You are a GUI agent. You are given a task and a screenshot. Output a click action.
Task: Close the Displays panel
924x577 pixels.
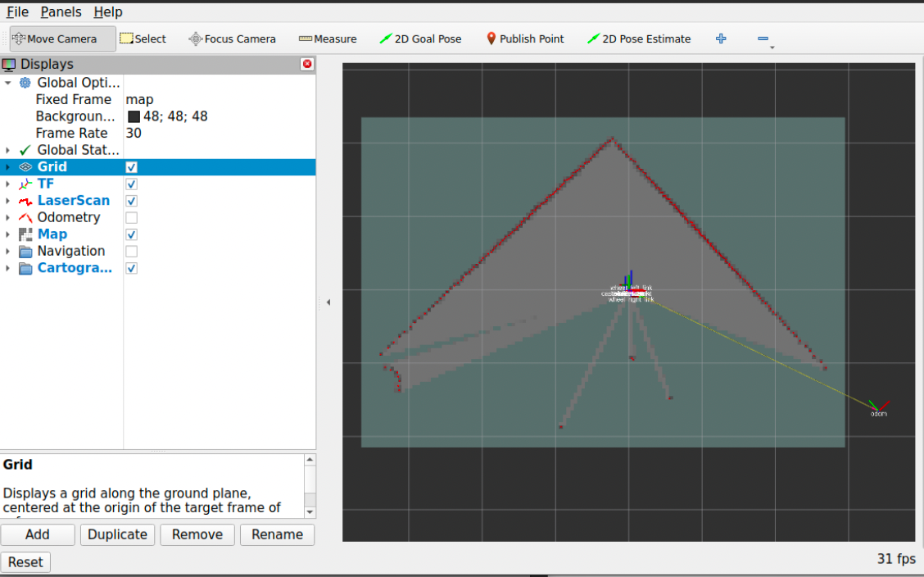pos(307,64)
